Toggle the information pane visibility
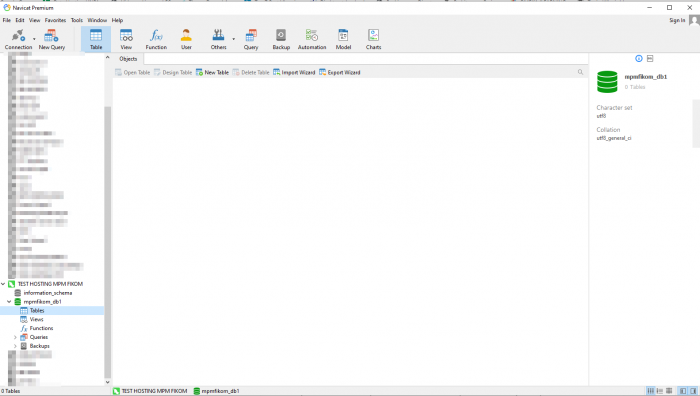This screenshot has height=396, width=700. pyautogui.click(x=693, y=391)
